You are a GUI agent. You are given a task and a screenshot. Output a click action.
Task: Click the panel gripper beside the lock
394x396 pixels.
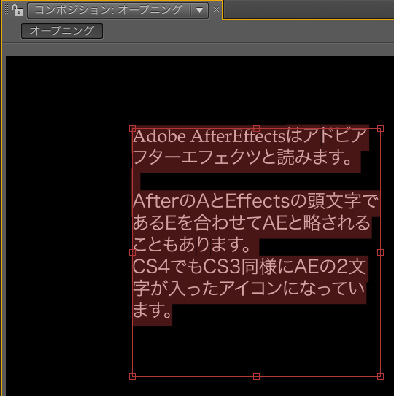tap(6, 10)
